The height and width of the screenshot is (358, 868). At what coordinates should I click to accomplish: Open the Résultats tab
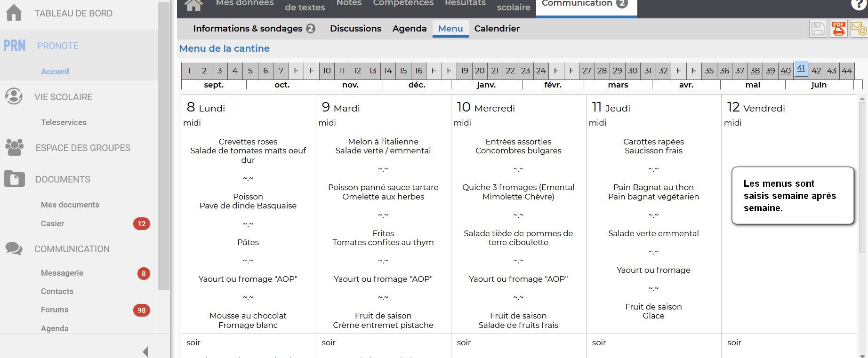[x=465, y=3]
